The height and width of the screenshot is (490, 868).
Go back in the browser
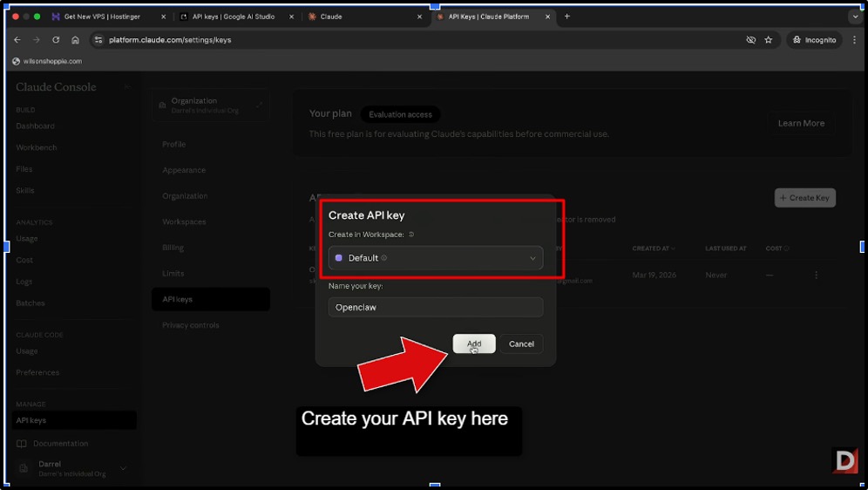(17, 40)
